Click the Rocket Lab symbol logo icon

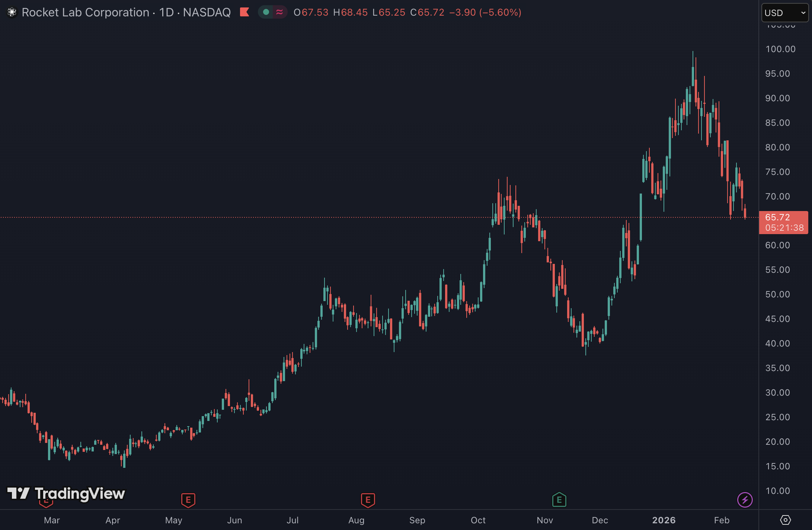12,12
